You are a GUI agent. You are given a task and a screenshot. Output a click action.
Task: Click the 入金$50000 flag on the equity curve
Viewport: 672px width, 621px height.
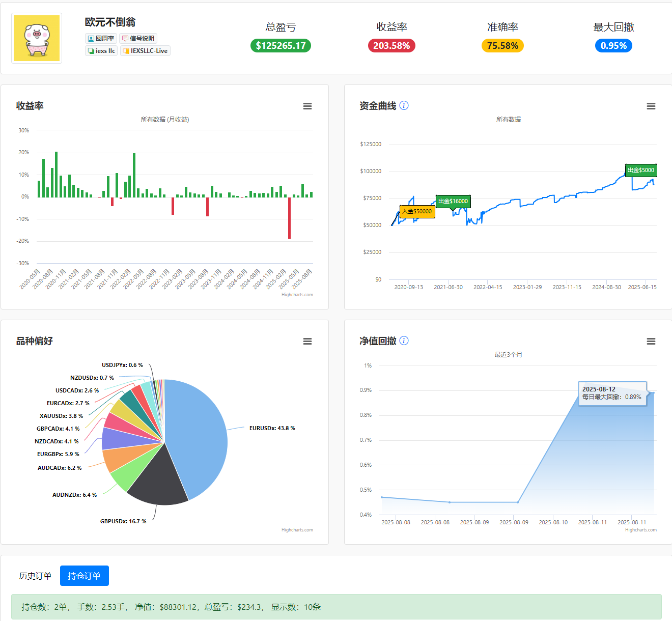(417, 211)
